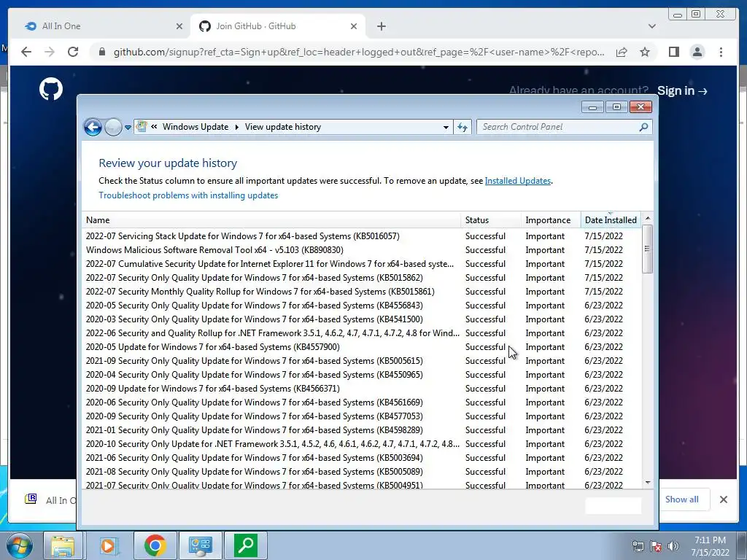Select Windows Malicious Software Removal Tool KB890830
Viewport: 747px width, 560px height.
coord(361,250)
